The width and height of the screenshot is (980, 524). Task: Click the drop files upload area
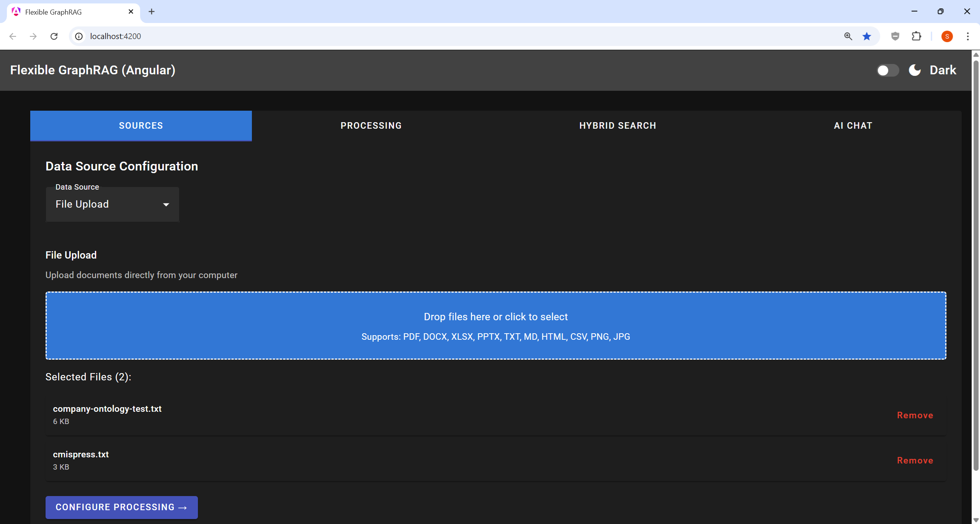[x=496, y=326]
